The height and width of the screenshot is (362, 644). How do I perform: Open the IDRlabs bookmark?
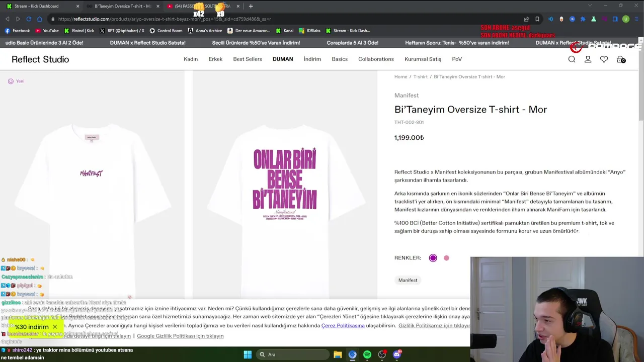(309, 31)
